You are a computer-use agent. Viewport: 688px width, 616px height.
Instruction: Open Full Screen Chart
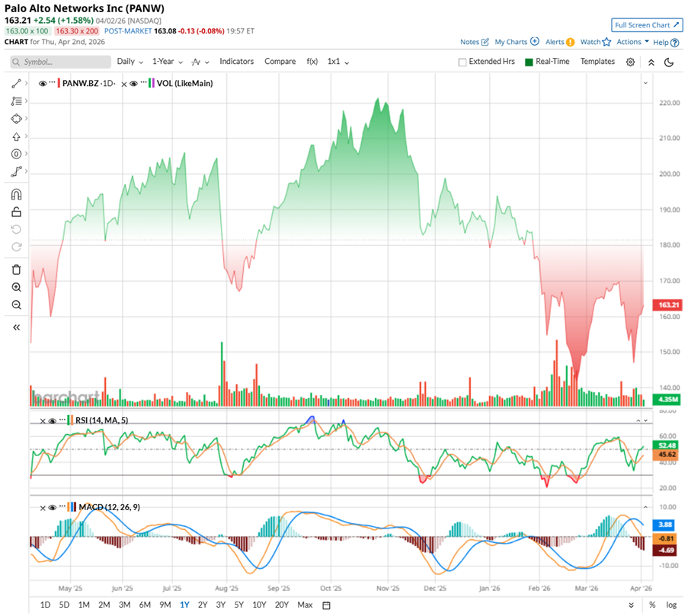(x=647, y=25)
